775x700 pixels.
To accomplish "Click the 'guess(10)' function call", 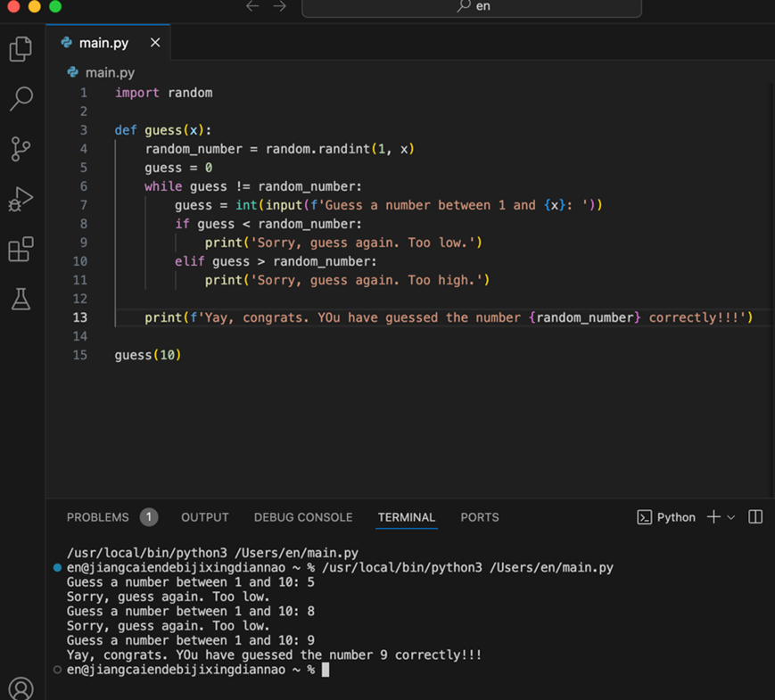I will click(x=148, y=355).
